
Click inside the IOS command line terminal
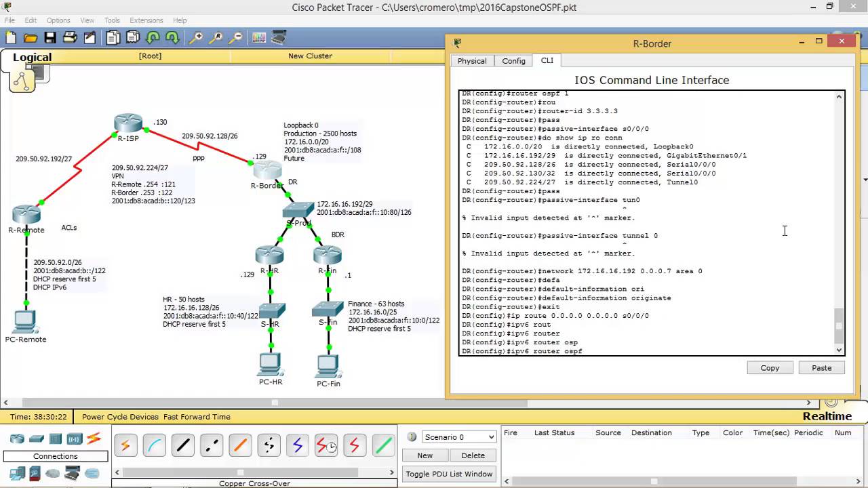(647, 223)
